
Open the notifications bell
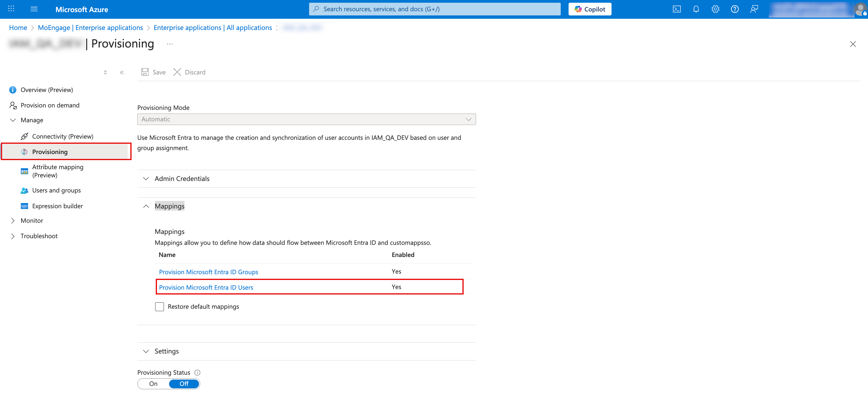pos(696,9)
